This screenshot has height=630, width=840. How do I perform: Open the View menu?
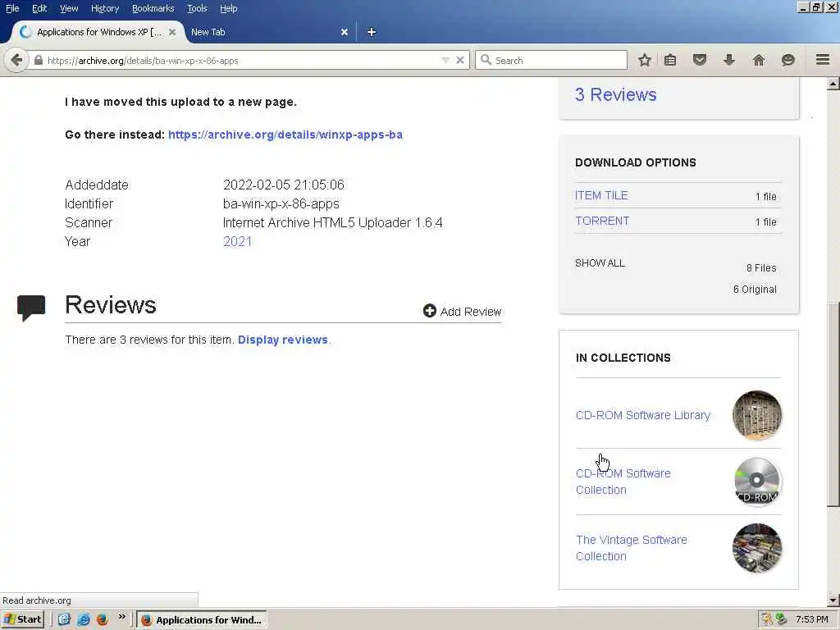pos(69,8)
